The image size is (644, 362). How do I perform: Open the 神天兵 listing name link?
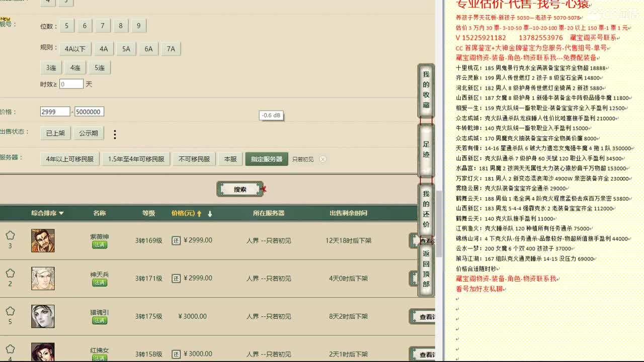[x=100, y=275]
